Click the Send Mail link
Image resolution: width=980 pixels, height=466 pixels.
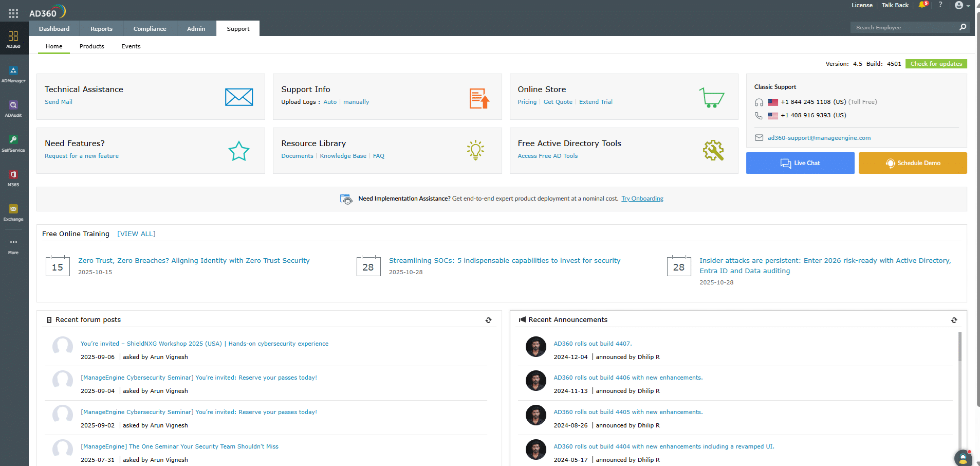(x=59, y=102)
